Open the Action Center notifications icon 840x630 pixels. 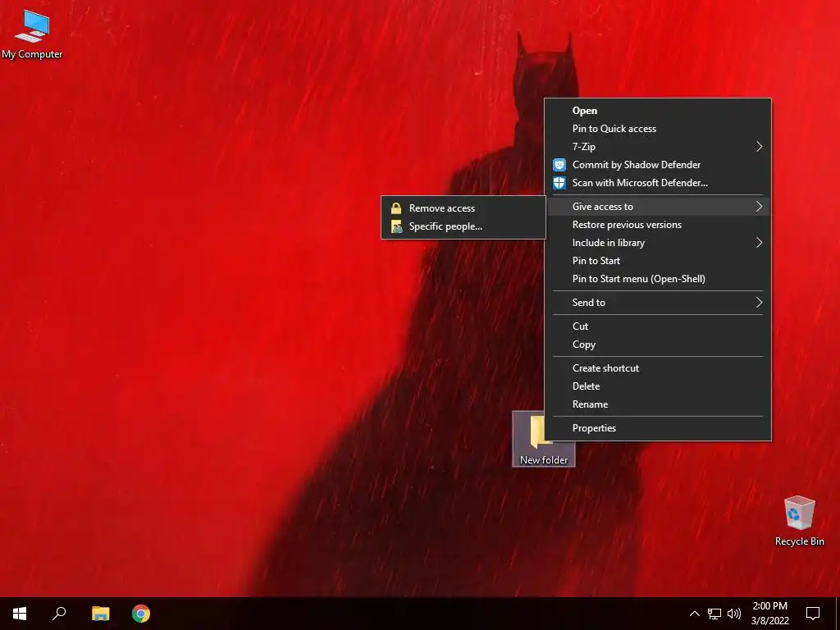tap(813, 614)
